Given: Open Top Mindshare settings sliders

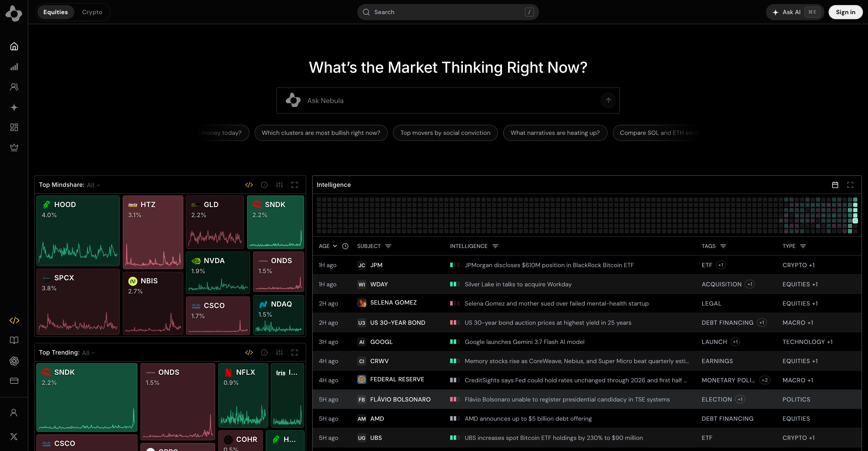Looking at the screenshot, I should [279, 185].
